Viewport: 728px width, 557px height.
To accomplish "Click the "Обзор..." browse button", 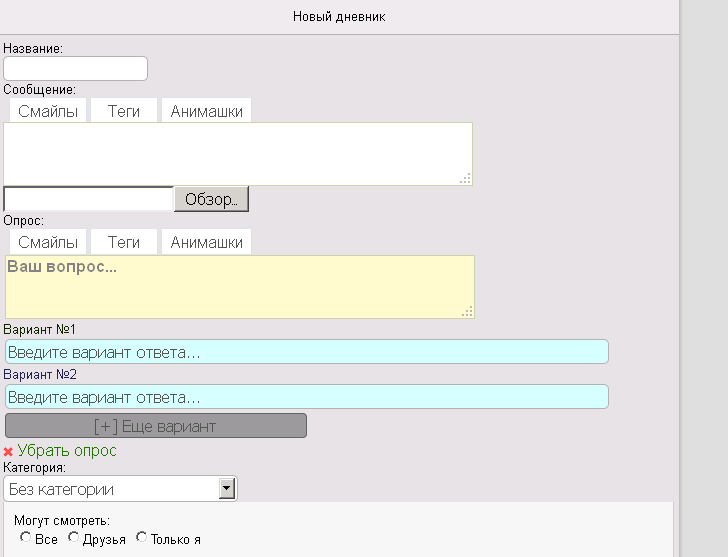I will click(211, 199).
